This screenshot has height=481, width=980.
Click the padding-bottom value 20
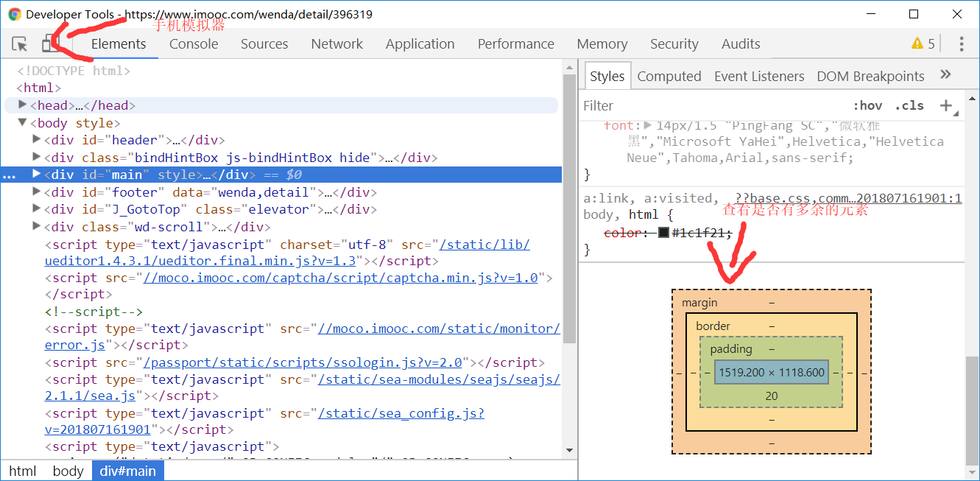(772, 396)
